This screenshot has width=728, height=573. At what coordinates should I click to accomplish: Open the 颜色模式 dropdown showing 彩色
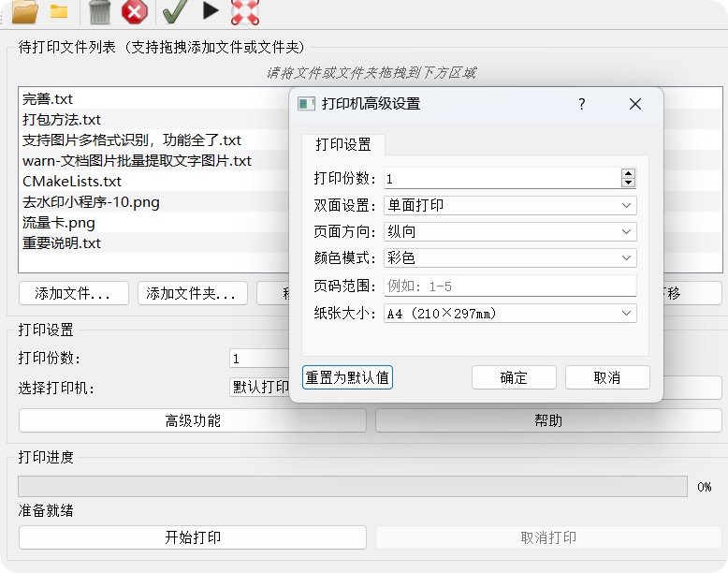pos(510,257)
